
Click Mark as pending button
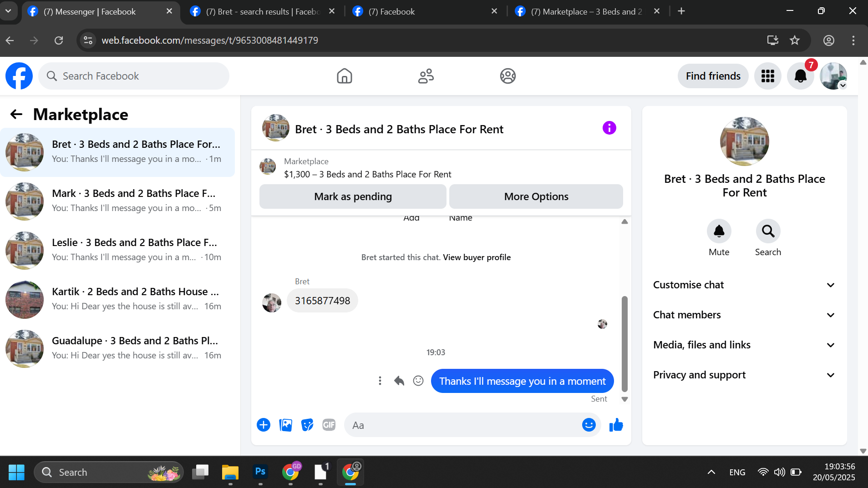353,196
